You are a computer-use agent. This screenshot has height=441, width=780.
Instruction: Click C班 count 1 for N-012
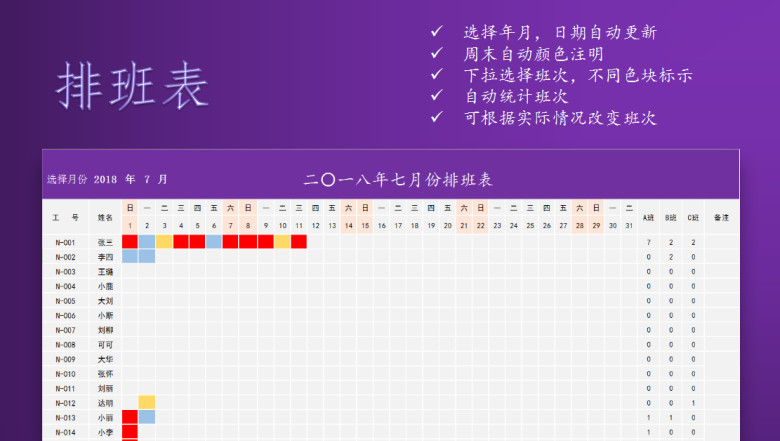[x=693, y=403]
